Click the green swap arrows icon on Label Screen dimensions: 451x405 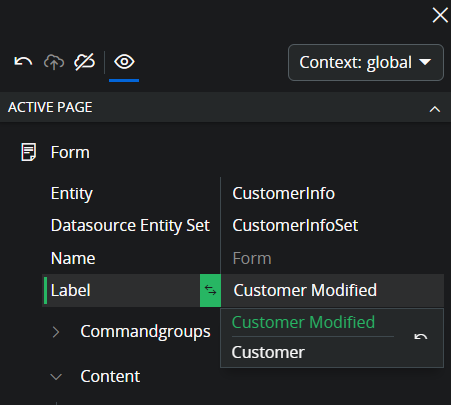pyautogui.click(x=210, y=290)
